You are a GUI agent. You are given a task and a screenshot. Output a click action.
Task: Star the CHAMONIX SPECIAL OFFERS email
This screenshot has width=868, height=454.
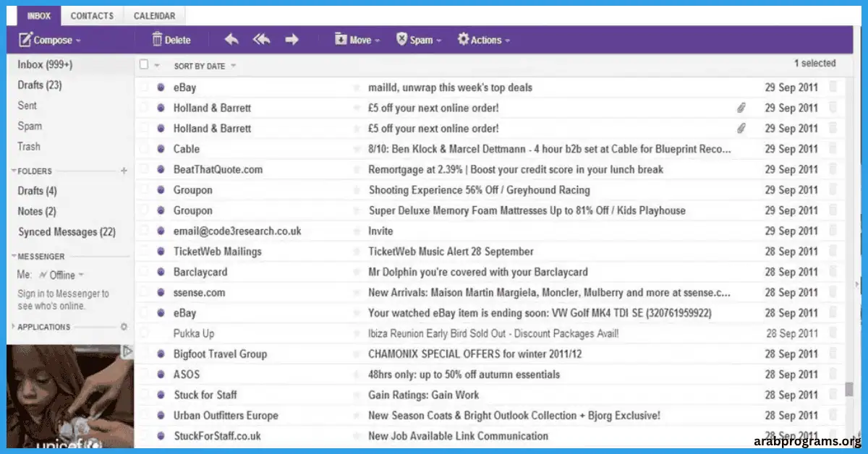pyautogui.click(x=356, y=354)
